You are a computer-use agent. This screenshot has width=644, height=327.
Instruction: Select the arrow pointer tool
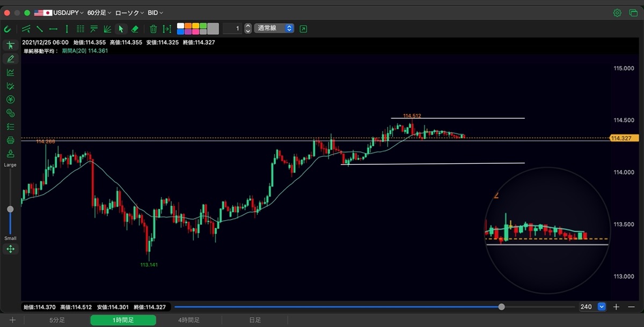[x=121, y=29]
